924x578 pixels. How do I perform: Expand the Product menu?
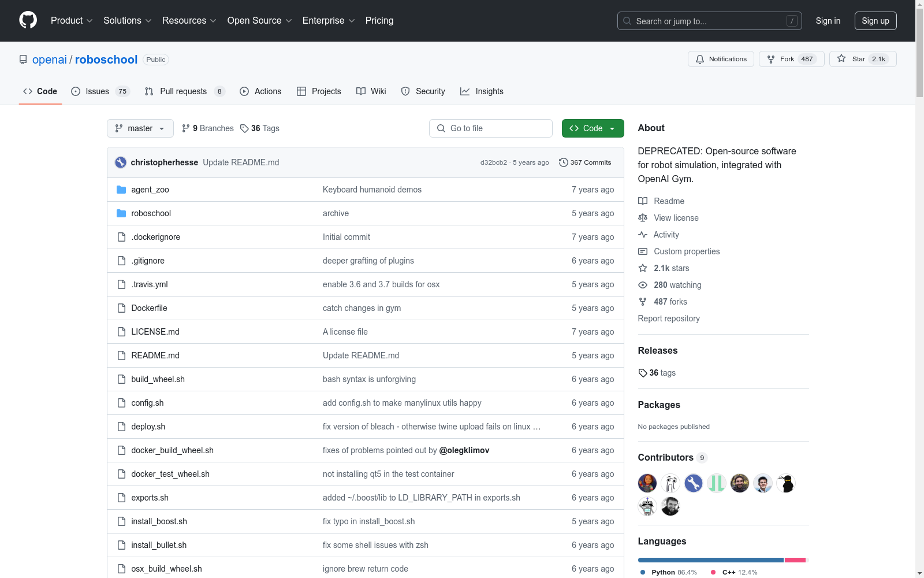(x=72, y=20)
